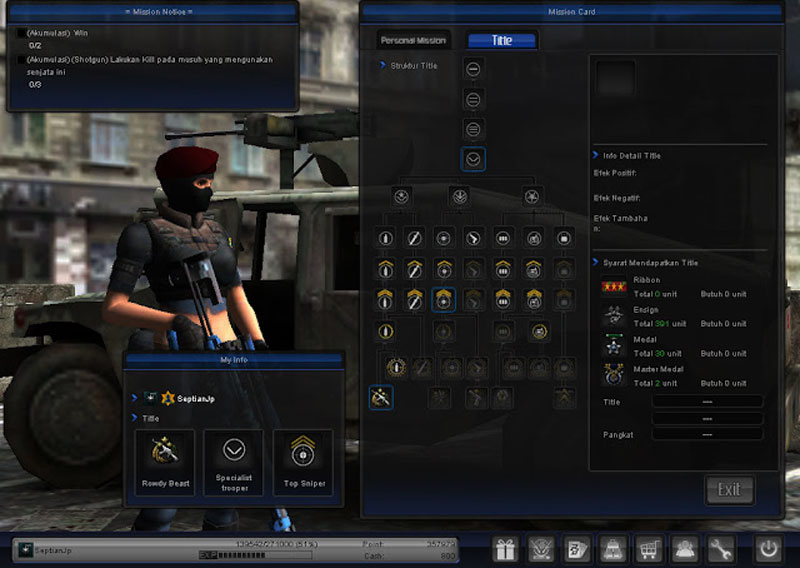Select the three-line circle title icon
The image size is (800, 568).
(473, 129)
